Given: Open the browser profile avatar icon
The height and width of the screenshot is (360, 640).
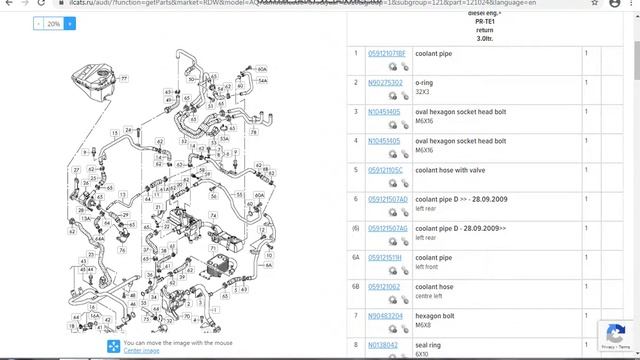Looking at the screenshot, I should [614, 3].
